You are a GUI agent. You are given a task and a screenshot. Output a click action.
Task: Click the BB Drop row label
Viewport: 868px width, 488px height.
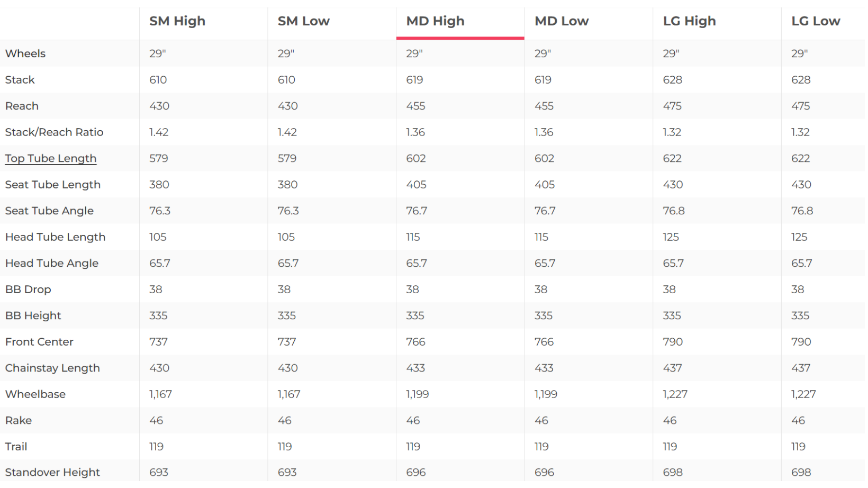[28, 290]
